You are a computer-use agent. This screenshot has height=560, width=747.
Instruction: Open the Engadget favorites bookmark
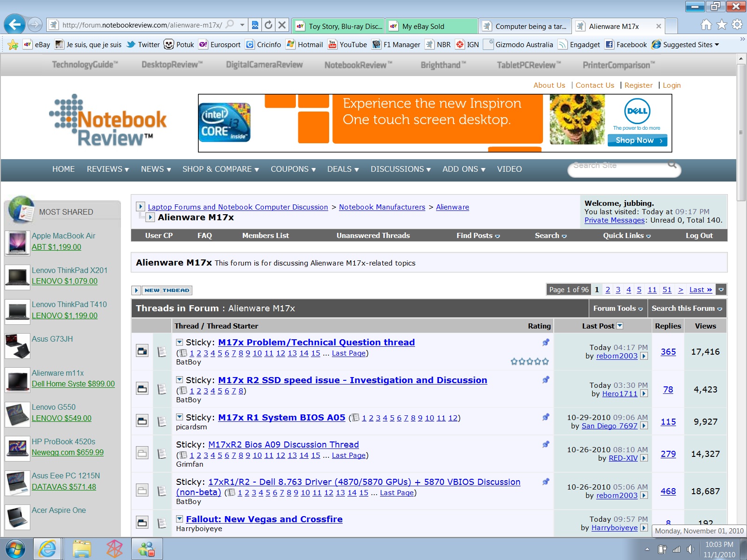(x=579, y=45)
